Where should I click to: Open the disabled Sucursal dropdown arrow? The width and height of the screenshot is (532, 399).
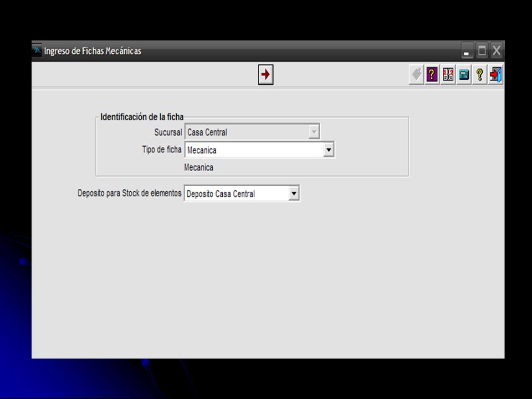tap(314, 132)
